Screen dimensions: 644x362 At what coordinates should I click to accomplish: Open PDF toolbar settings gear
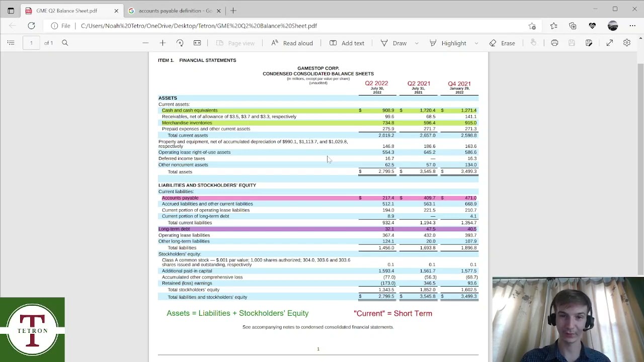[626, 43]
